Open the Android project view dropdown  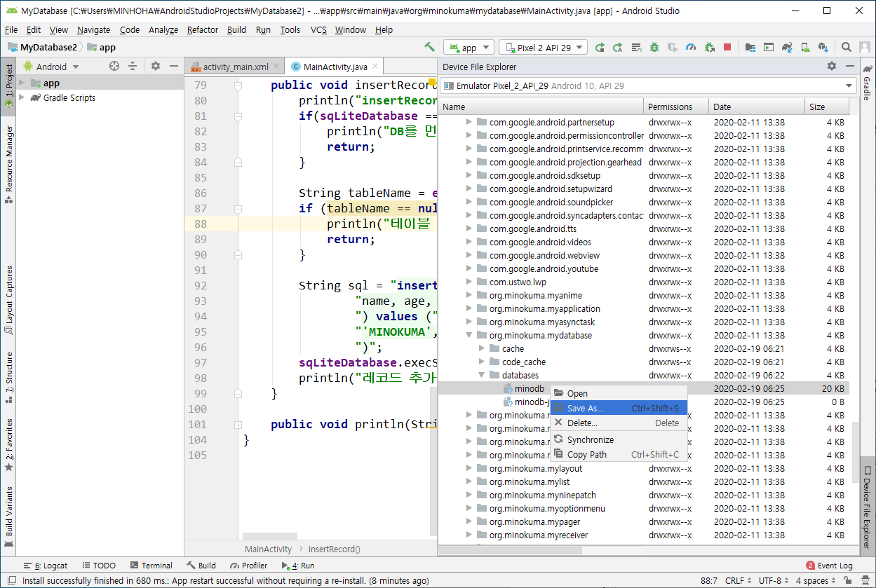[51, 67]
